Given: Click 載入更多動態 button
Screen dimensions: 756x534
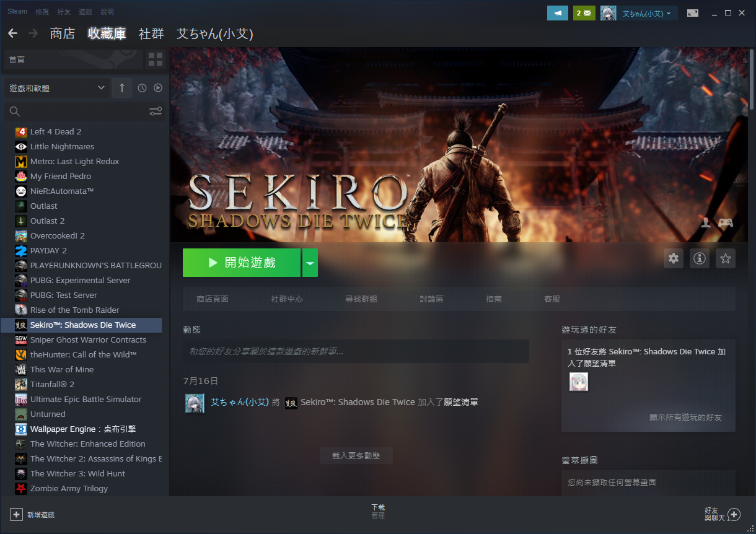Looking at the screenshot, I should (x=356, y=456).
